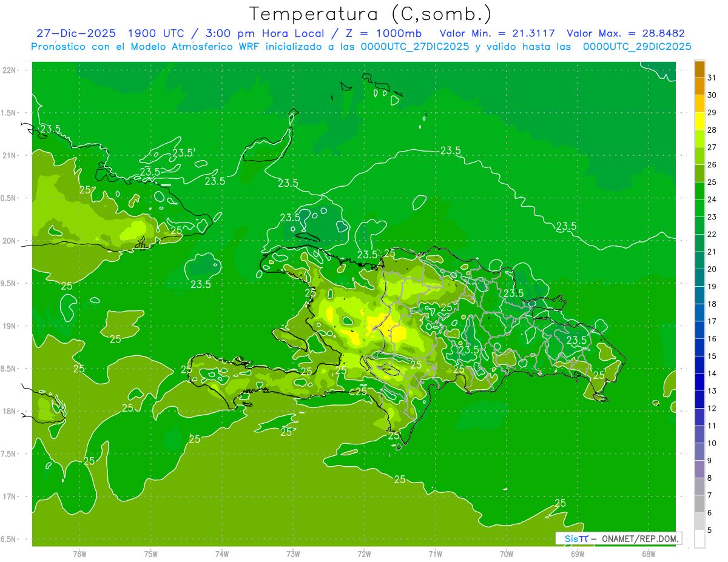Pick the amber swatch between 29 and 30
Screen dimensions: 728x562
click(x=699, y=104)
